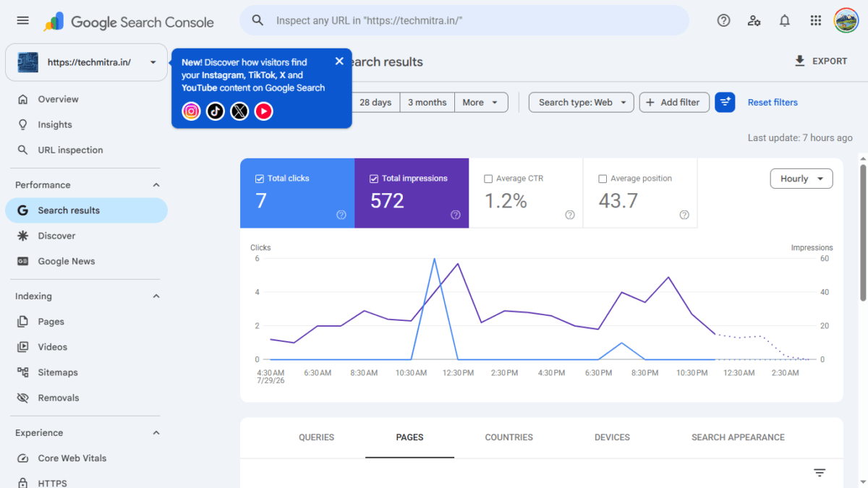Open the notifications bell
Viewport: 868px width, 488px height.
tap(785, 20)
